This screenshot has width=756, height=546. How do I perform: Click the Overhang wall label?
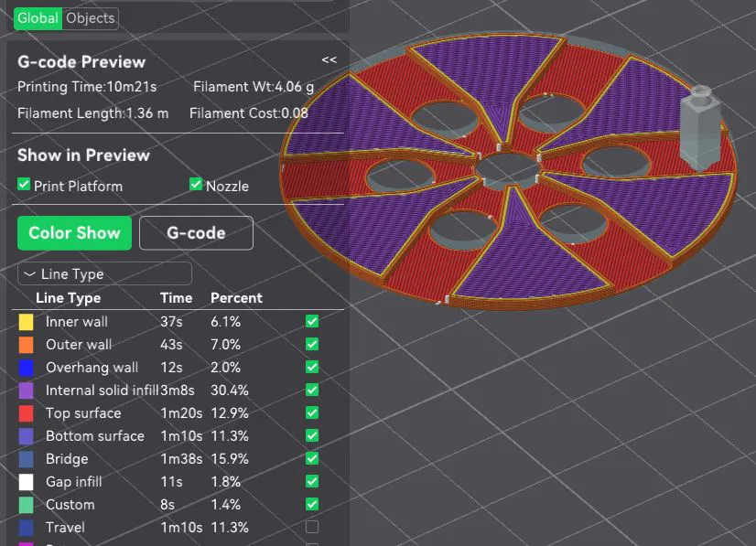92,368
